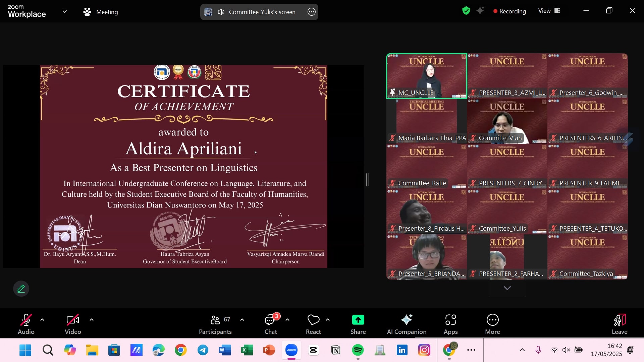This screenshot has height=362, width=644.
Task: Click the green encryption shield icon
Action: click(x=466, y=11)
